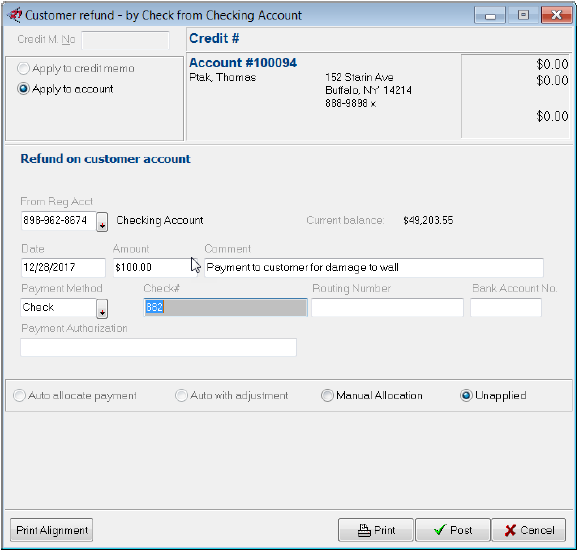Image resolution: width=578 pixels, height=551 pixels.
Task: Choose Manual Allocation option
Action: [x=327, y=395]
